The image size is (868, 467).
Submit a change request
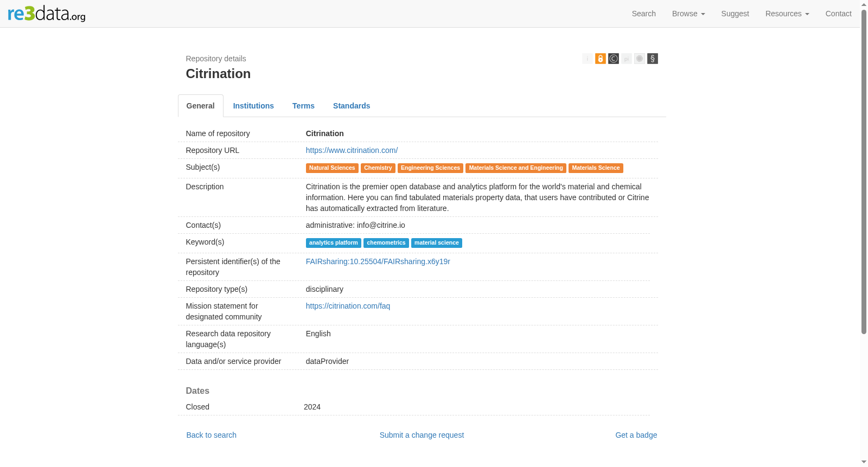(x=422, y=435)
